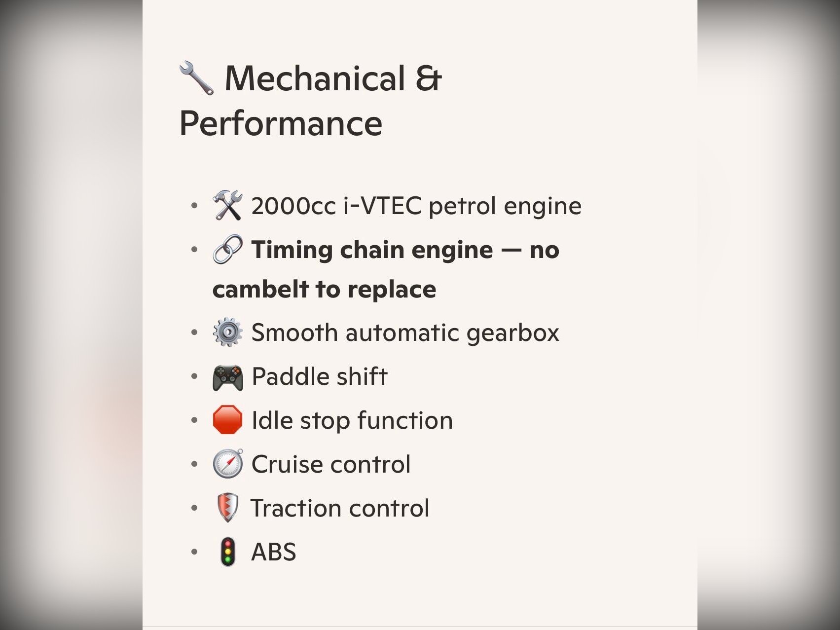
Task: Click the 2000cc i-VTEC petrol engine text
Action: click(x=416, y=205)
